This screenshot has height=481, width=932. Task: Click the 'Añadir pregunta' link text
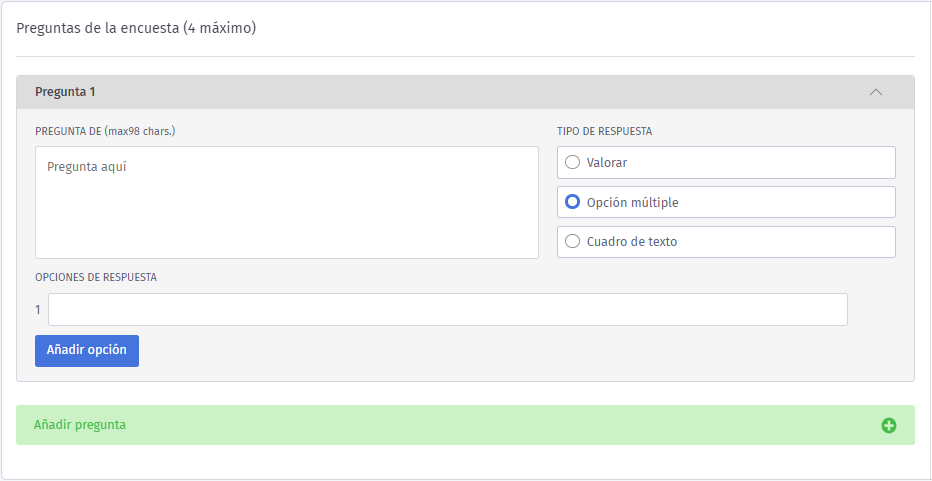coord(80,425)
